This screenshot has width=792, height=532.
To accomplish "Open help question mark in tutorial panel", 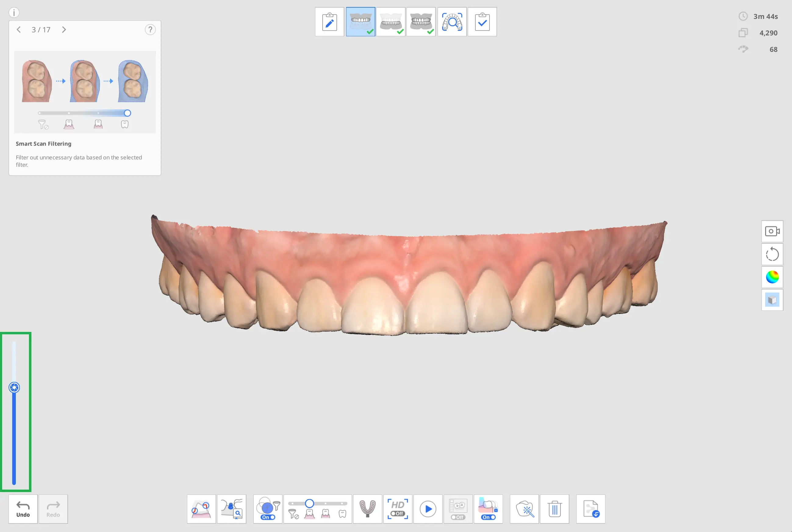I will click(150, 30).
